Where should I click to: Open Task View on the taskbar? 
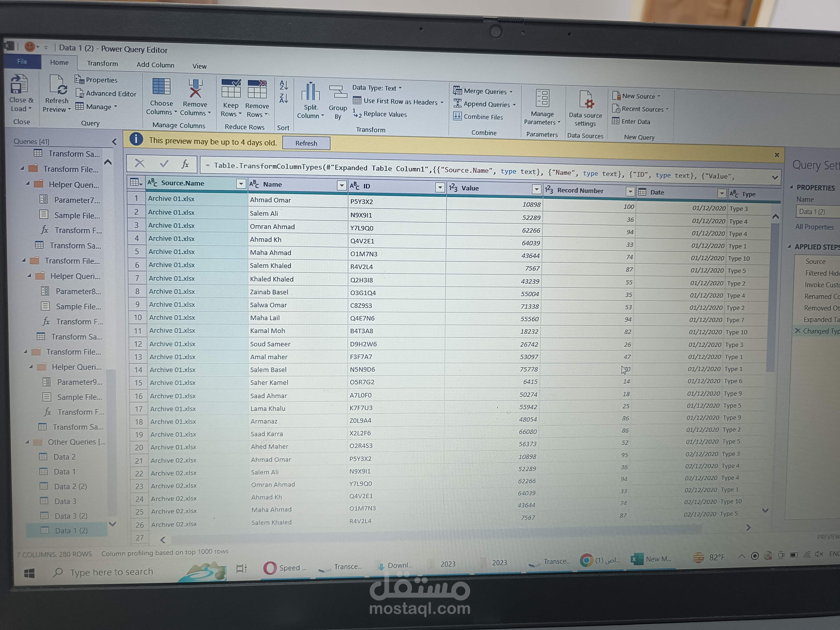coord(242,568)
